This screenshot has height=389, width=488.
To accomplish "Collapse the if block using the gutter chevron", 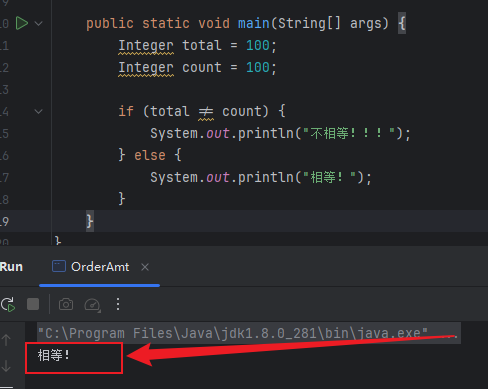I will pyautogui.click(x=39, y=111).
